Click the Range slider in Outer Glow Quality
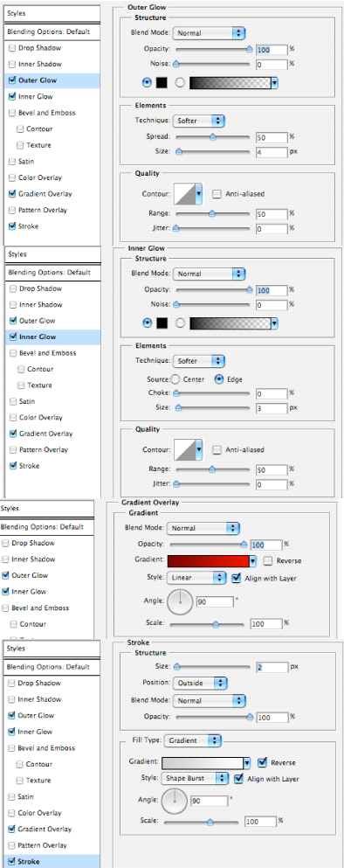This screenshot has width=344, height=868. tap(212, 212)
